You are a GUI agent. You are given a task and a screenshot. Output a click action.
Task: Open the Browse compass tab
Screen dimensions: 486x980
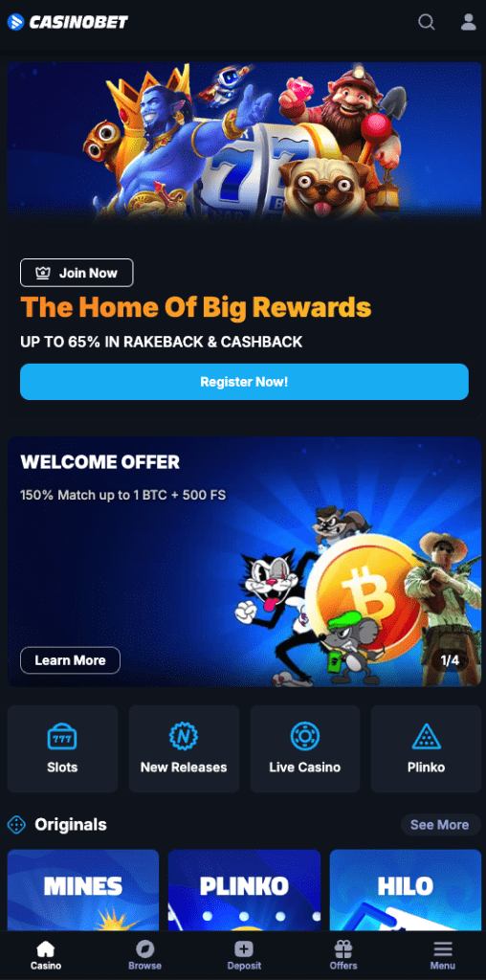(x=144, y=956)
